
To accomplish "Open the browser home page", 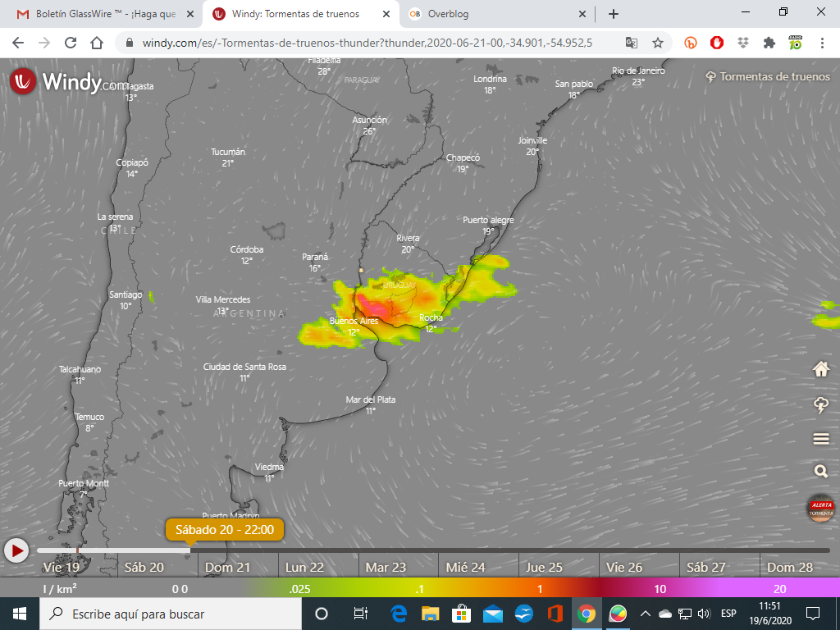I will pyautogui.click(x=97, y=43).
